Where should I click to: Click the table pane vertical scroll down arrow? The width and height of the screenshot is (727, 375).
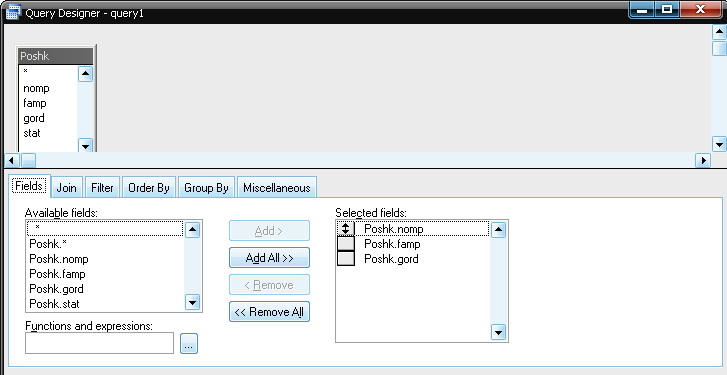click(x=719, y=144)
